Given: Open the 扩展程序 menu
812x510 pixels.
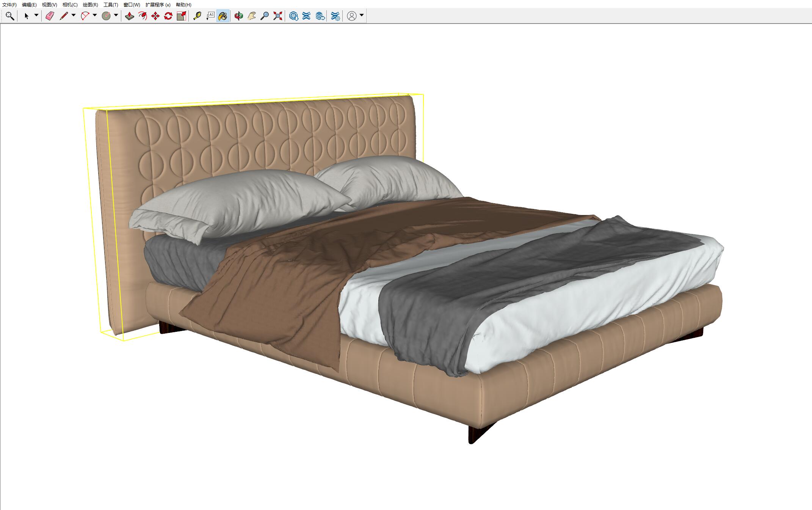Looking at the screenshot, I should (158, 5).
